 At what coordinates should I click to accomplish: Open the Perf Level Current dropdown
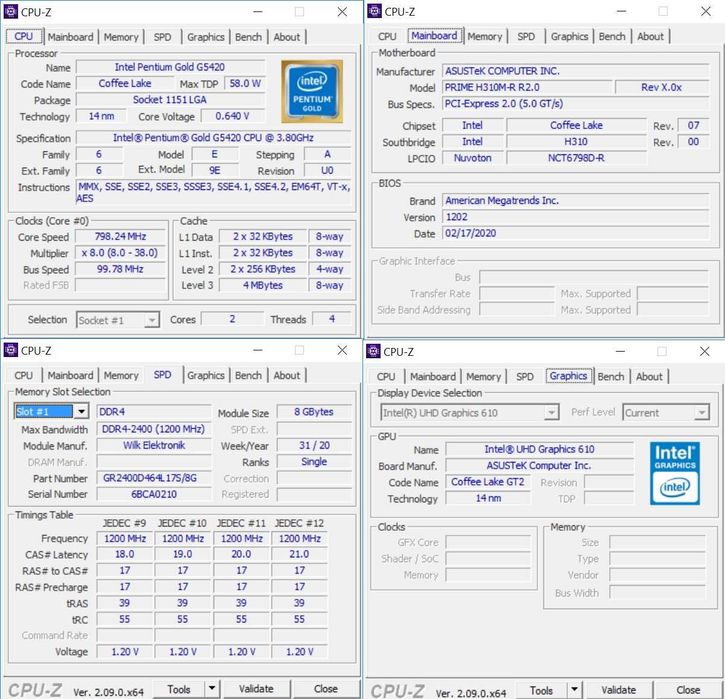tap(702, 412)
